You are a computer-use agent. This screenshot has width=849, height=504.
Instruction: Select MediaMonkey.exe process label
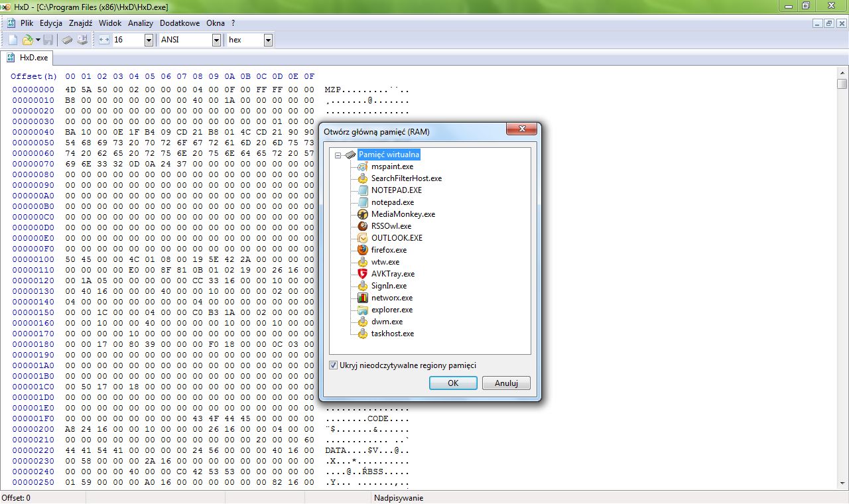403,214
